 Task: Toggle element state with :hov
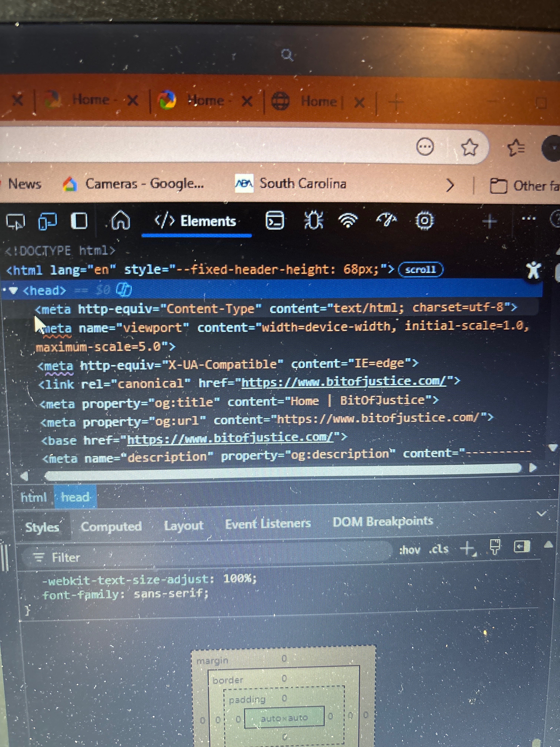click(x=410, y=550)
